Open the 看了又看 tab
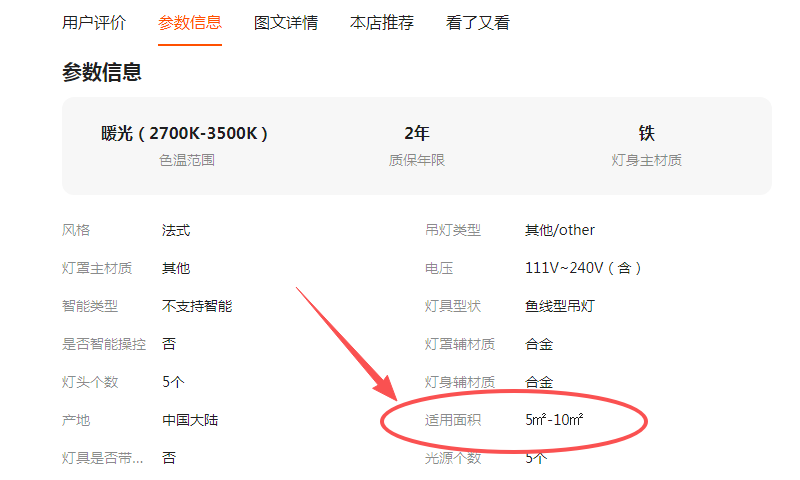This screenshot has height=480, width=800. (x=478, y=22)
